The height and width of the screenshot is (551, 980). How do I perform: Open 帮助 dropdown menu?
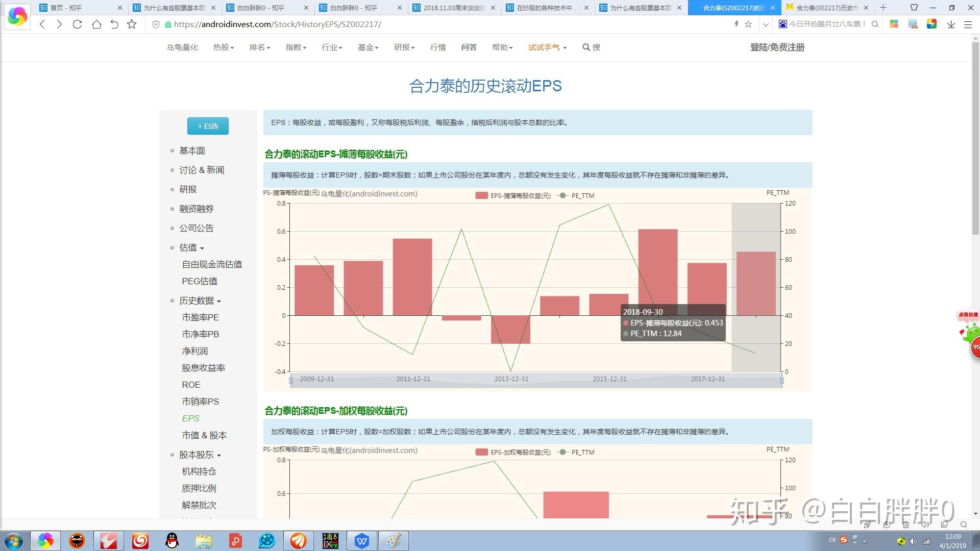tap(502, 47)
